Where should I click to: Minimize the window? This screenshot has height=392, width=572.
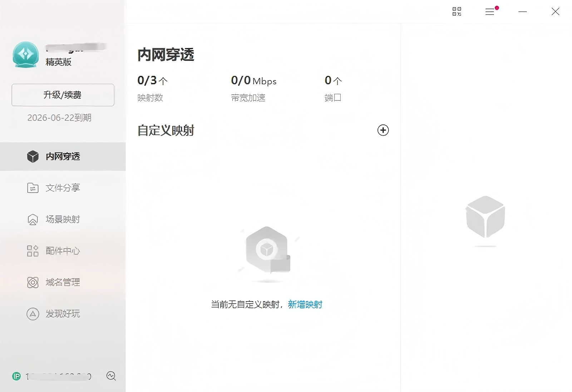(x=522, y=12)
